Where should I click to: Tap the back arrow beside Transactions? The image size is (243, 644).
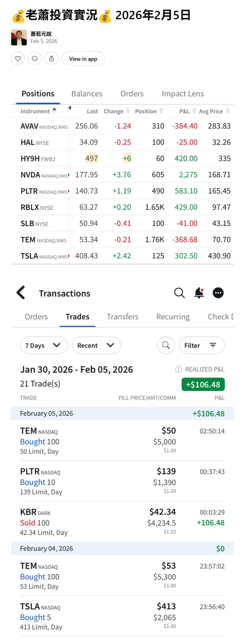point(21,292)
